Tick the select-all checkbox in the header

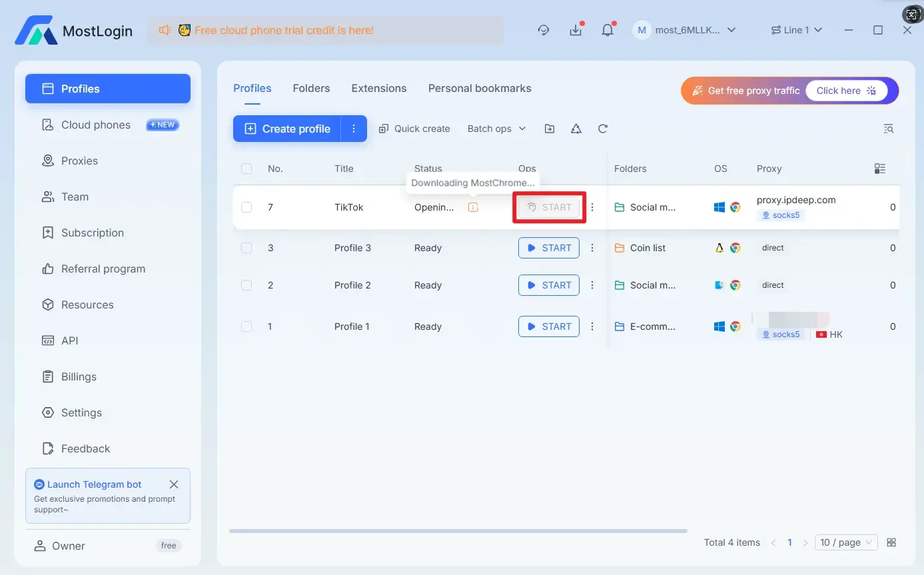tap(246, 169)
